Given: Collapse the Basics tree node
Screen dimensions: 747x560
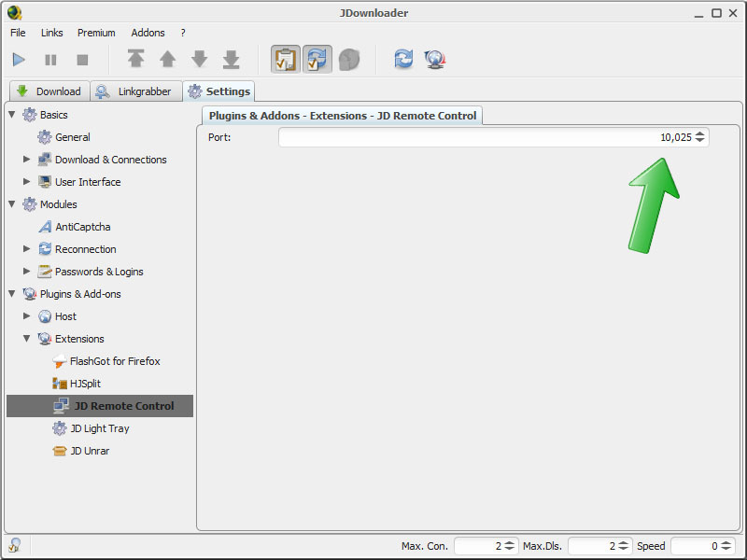Looking at the screenshot, I should click(x=12, y=115).
